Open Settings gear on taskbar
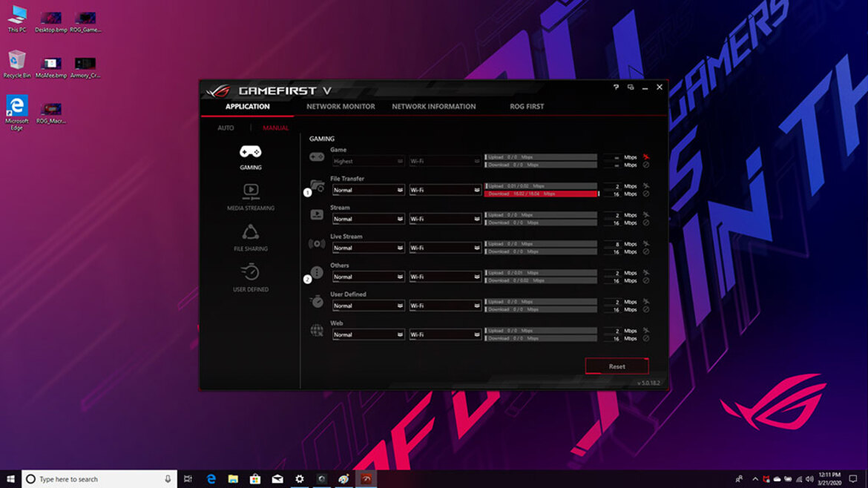The image size is (868, 488). [x=300, y=479]
